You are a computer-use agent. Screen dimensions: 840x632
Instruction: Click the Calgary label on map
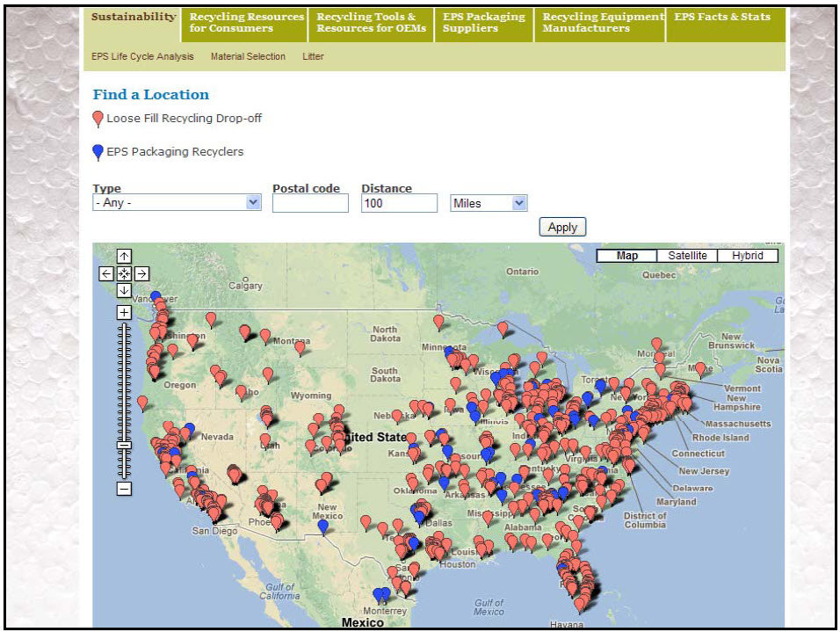point(245,286)
